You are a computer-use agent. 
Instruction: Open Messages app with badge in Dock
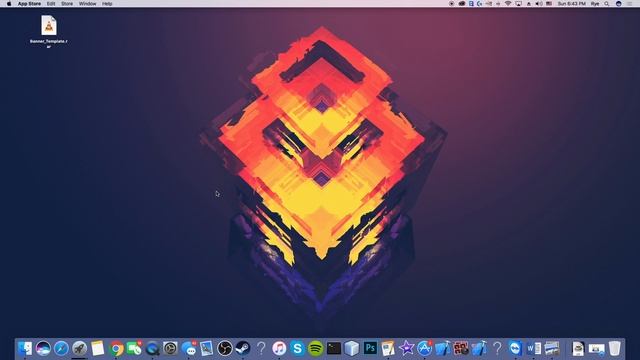189,348
